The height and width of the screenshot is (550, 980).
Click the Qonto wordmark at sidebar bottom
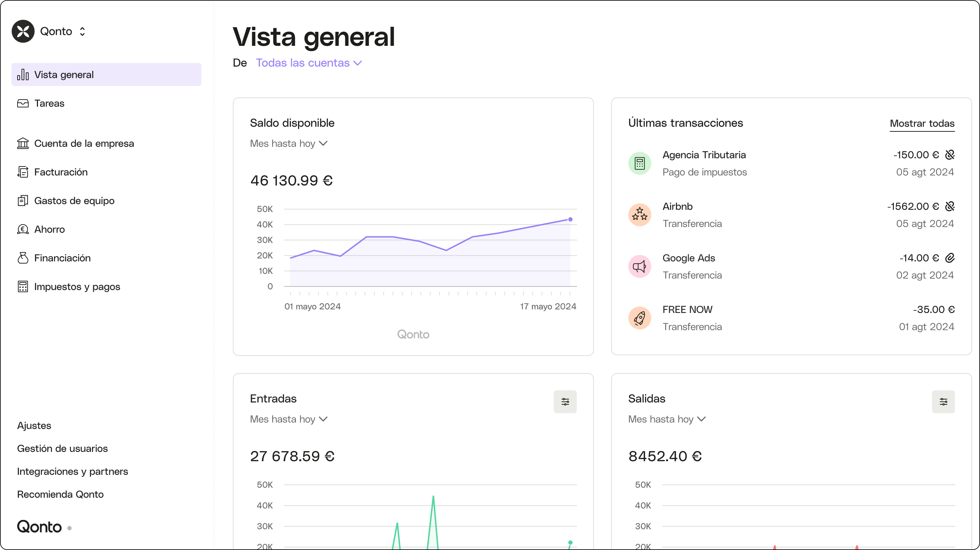[x=39, y=527]
